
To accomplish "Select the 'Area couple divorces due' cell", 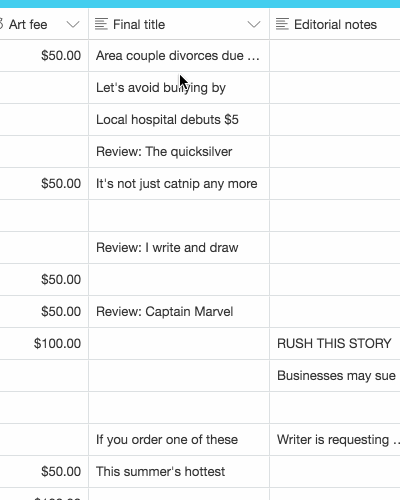I will coord(179,56).
